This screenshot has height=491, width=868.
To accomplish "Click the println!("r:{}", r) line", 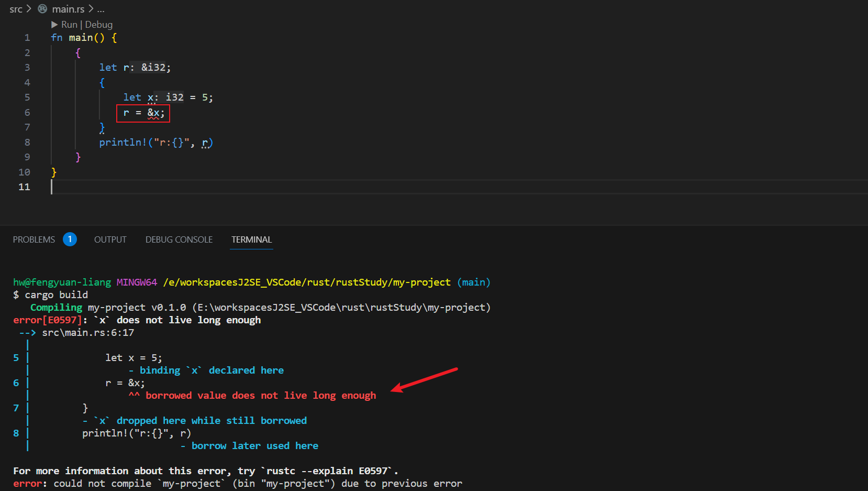I will click(156, 143).
